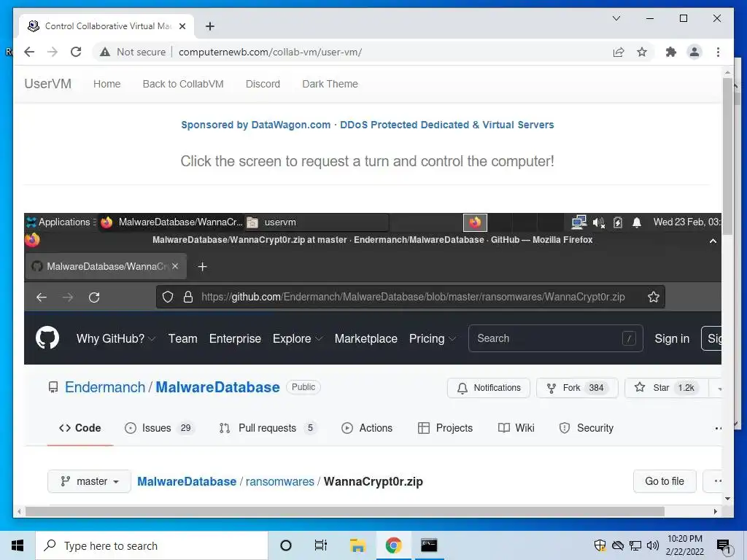Screen dimensions: 747x560
Task: Open the repository Wiki tab
Action: [516, 428]
